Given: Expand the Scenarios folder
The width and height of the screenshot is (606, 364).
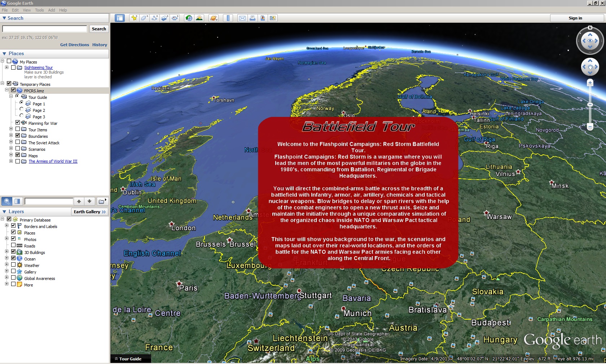Looking at the screenshot, I should click(11, 148).
